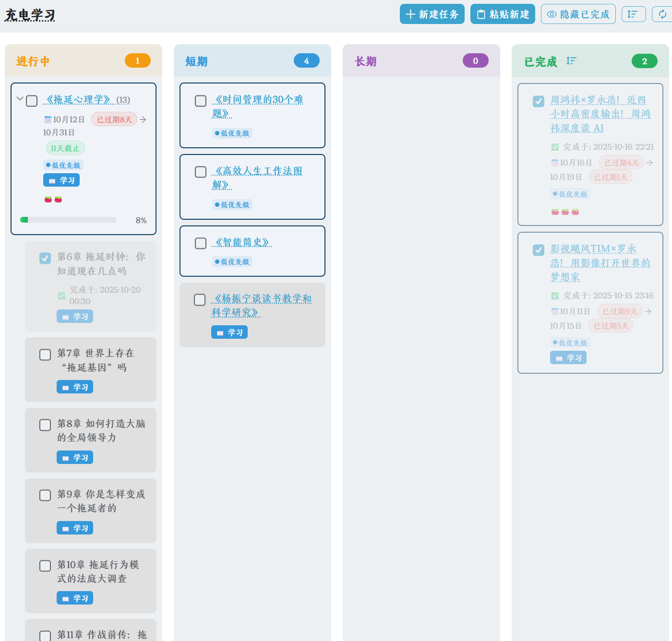The height and width of the screenshot is (641, 672).
Task: Mark 《时间管理的30个难题》 as done
Action: [x=200, y=101]
